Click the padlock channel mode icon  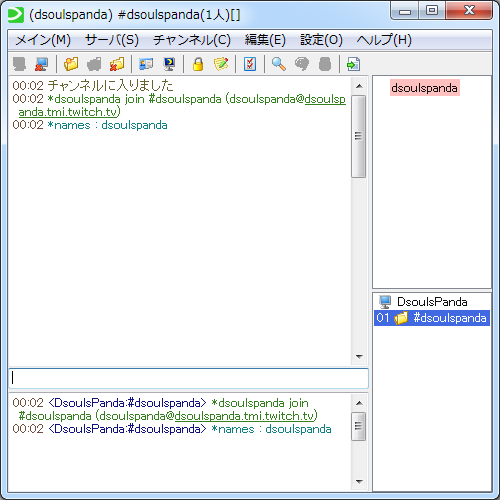click(x=198, y=64)
